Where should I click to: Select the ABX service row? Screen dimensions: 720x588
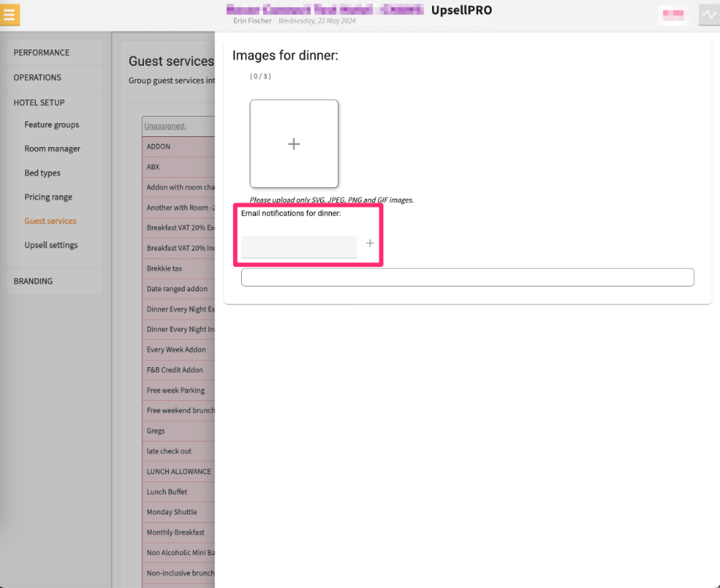click(178, 167)
